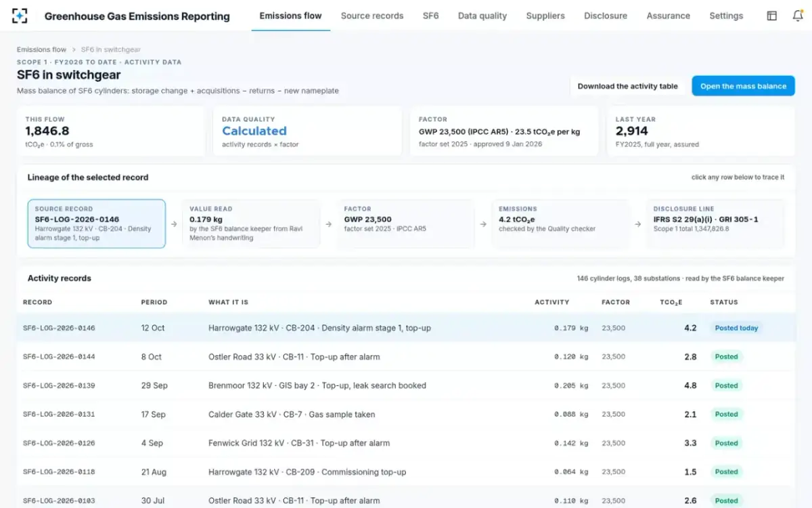Image resolution: width=812 pixels, height=508 pixels.
Task: Click the Value Read lineage card showing 0.179 kg
Action: tap(251, 224)
